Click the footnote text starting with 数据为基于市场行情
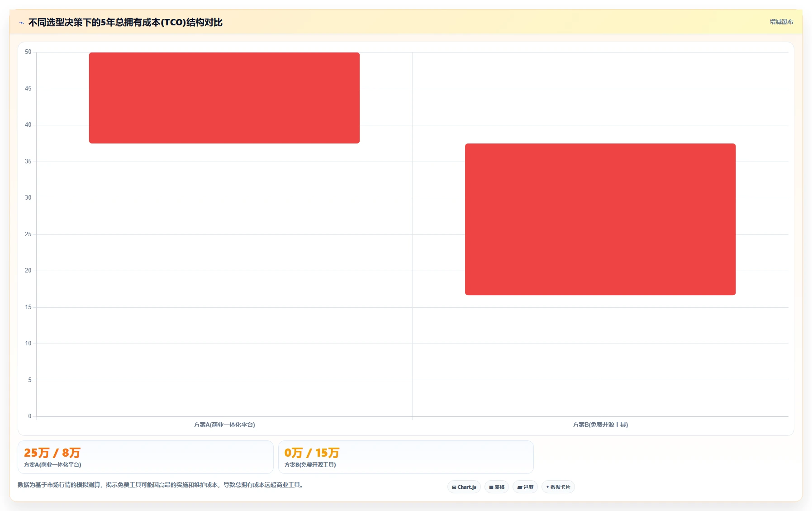The width and height of the screenshot is (812, 511). [160, 485]
